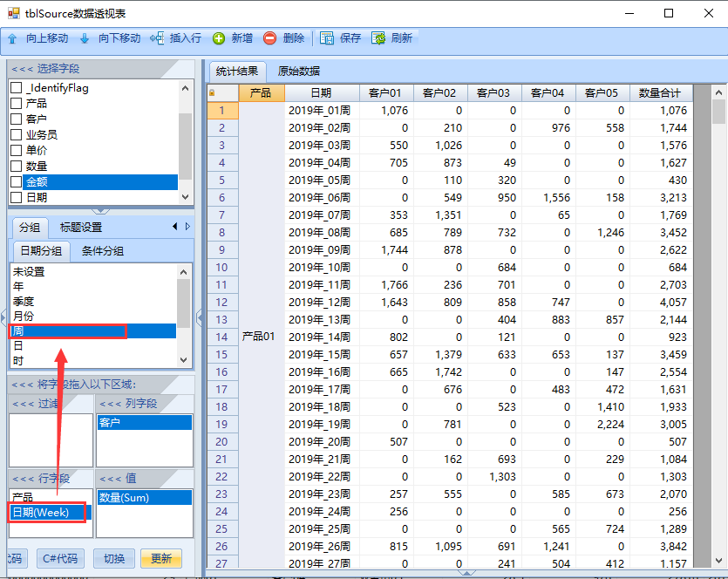Click tab strip scroll left arrow
728x579 pixels.
pos(175,227)
